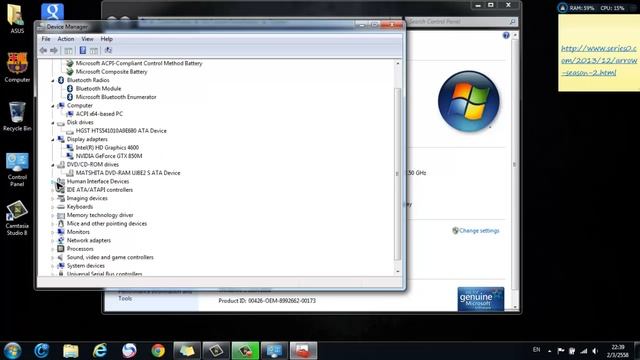Open the ASUS desktop folder icon
Image resolution: width=640 pixels, height=360 pixels.
click(17, 18)
